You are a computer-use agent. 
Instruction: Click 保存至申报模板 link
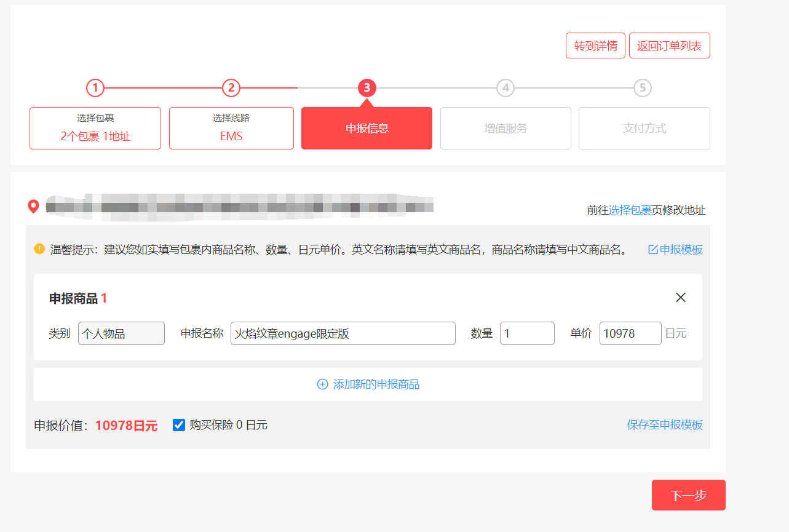coord(664,425)
